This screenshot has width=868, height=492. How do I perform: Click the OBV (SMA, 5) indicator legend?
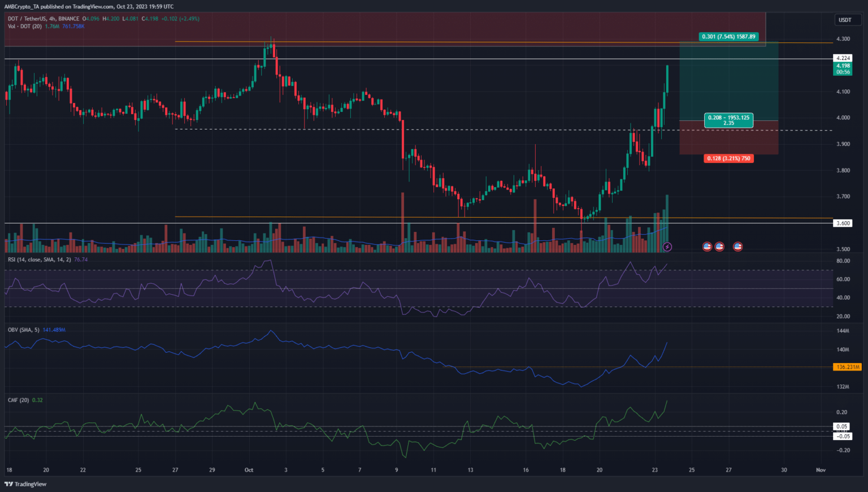pos(23,330)
